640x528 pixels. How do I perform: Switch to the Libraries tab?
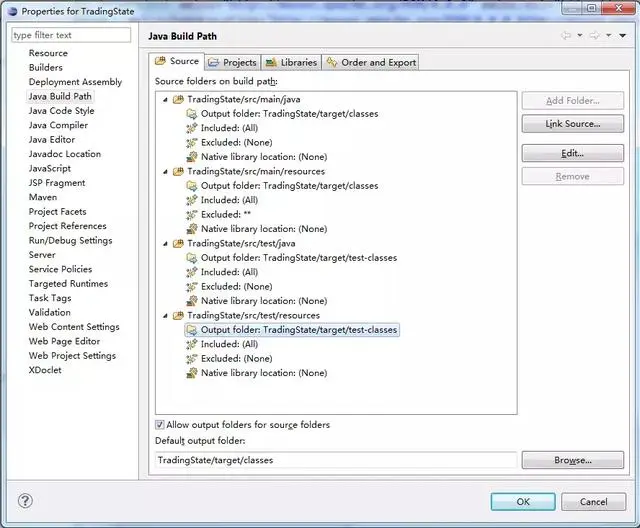point(291,62)
